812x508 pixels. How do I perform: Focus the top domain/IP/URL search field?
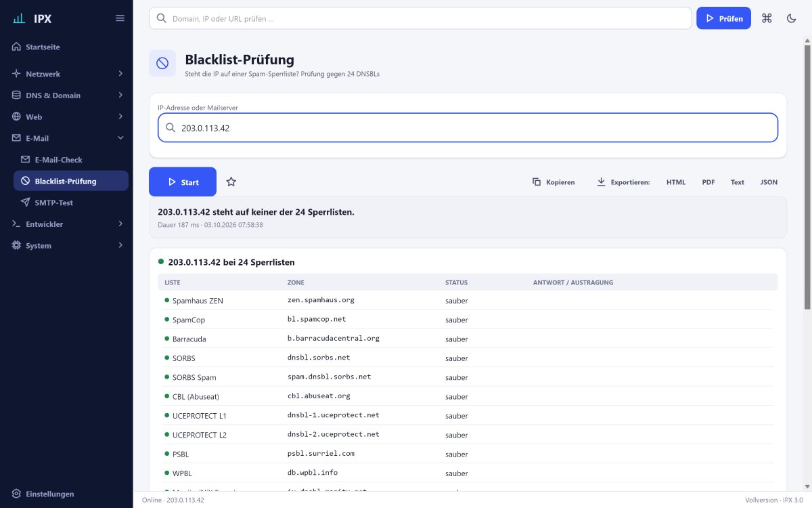pyautogui.click(x=420, y=18)
